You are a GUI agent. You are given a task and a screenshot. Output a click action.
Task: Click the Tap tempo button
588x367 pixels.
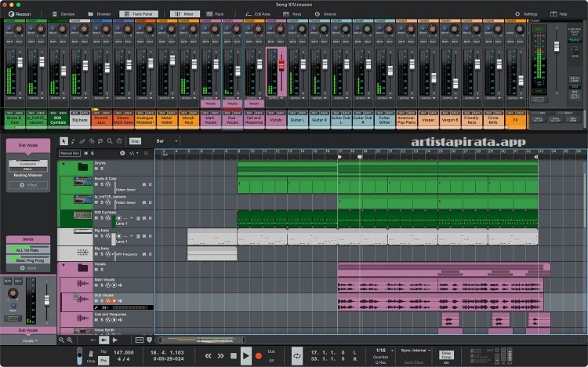pyautogui.click(x=103, y=351)
